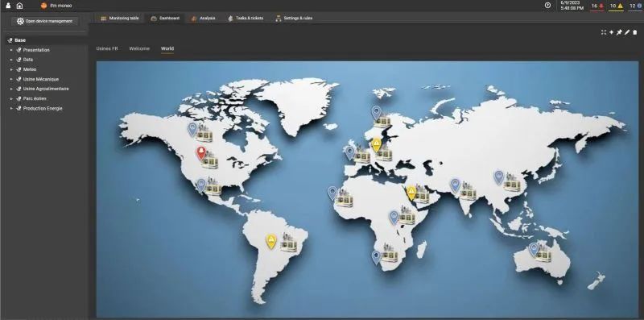Delete the dashboard using the trash icon
644x320 pixels.
634,32
